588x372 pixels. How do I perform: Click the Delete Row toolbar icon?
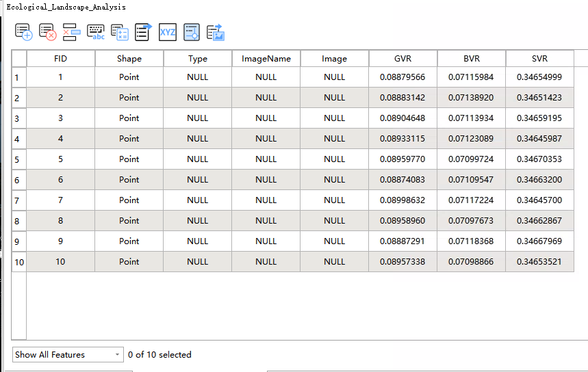pyautogui.click(x=71, y=32)
